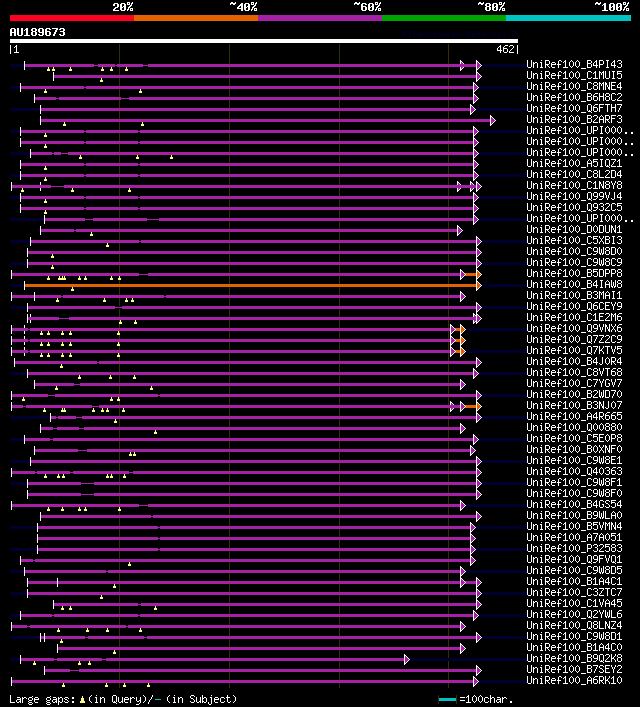
Task: Open hit UniRef100_B6H8C2
Action: [574, 97]
